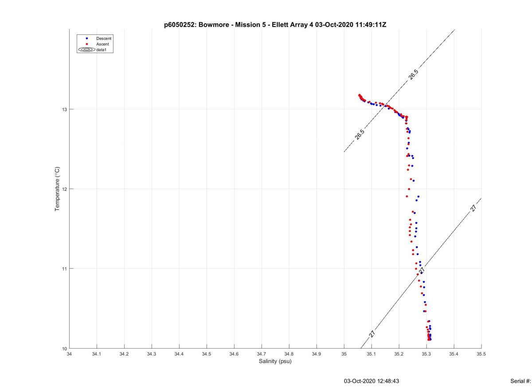Click the legend box frame
This screenshot has height=392, width=532.
tap(95, 44)
